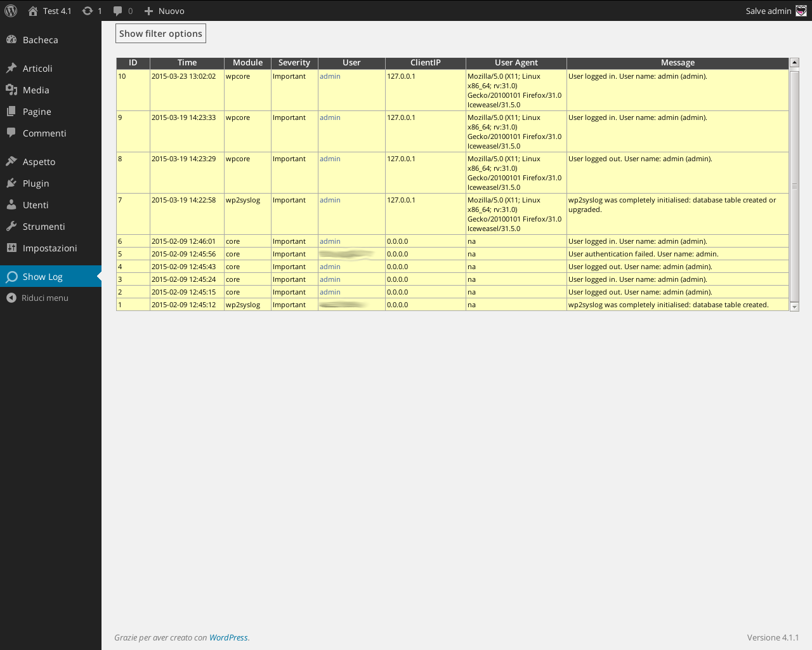Click the Impostazioni settings icon
Screen dimensions: 812x650
(11, 248)
